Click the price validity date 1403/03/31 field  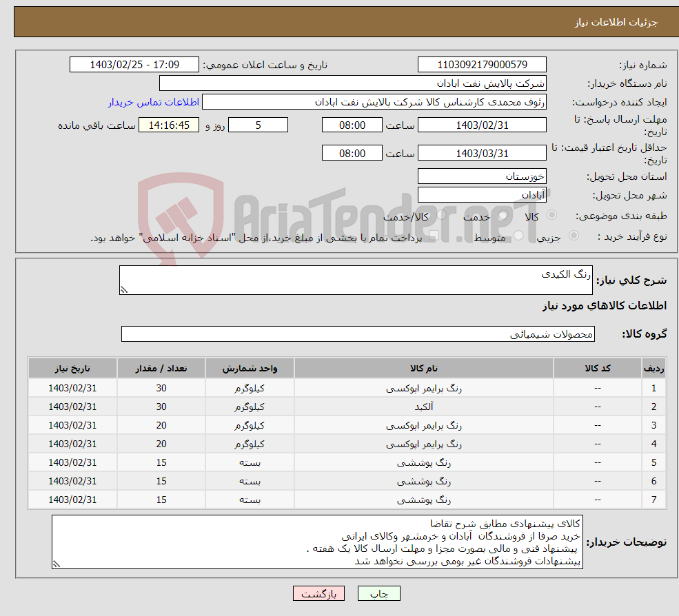click(x=482, y=153)
